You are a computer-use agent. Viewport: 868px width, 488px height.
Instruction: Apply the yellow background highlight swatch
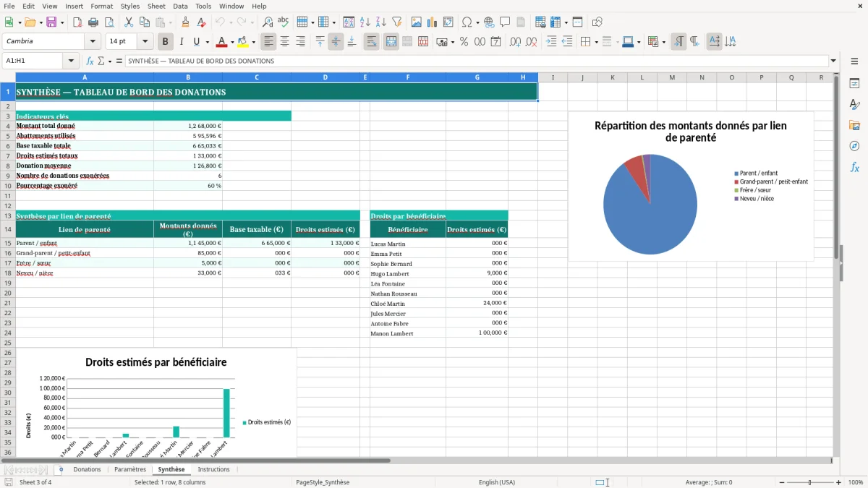pos(242,42)
